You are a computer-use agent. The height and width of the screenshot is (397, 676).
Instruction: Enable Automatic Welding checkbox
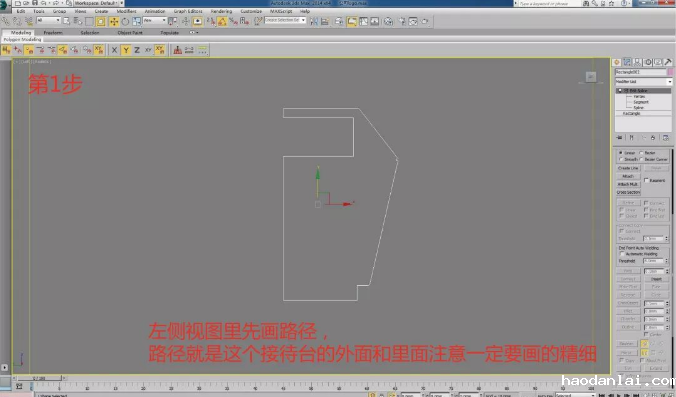(622, 254)
